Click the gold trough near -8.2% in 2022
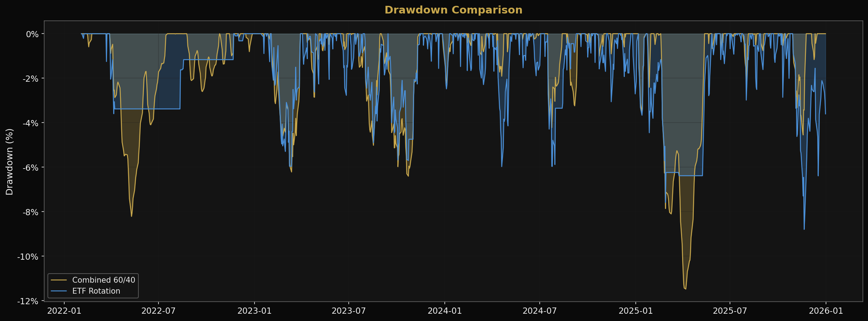Image resolution: width=868 pixels, height=321 pixels. pyautogui.click(x=131, y=216)
